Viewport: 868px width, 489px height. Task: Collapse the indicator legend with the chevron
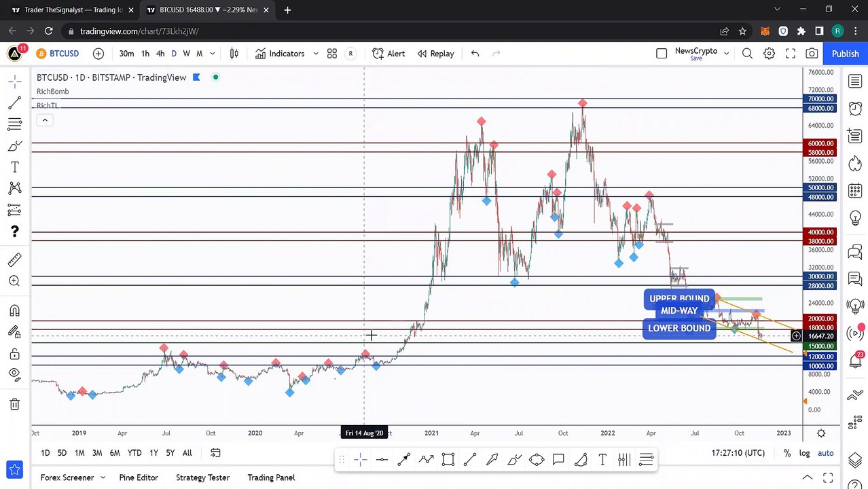click(x=45, y=120)
